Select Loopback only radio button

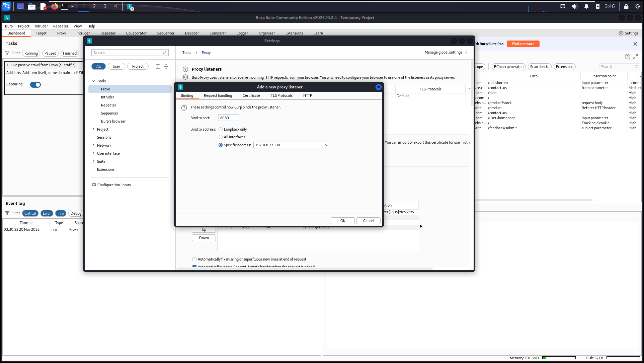[x=221, y=129]
